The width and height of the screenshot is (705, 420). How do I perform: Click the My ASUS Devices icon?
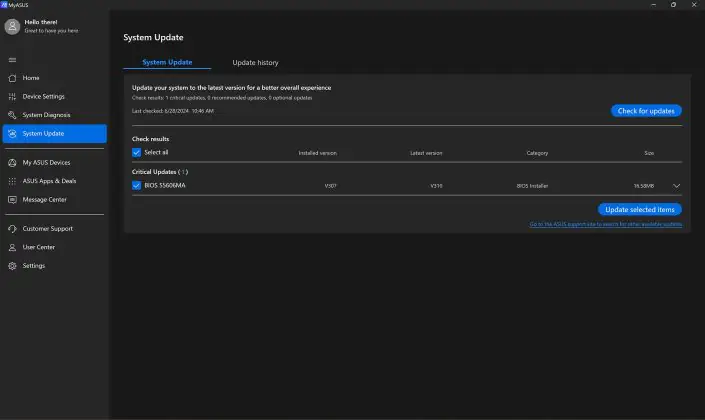(x=12, y=163)
